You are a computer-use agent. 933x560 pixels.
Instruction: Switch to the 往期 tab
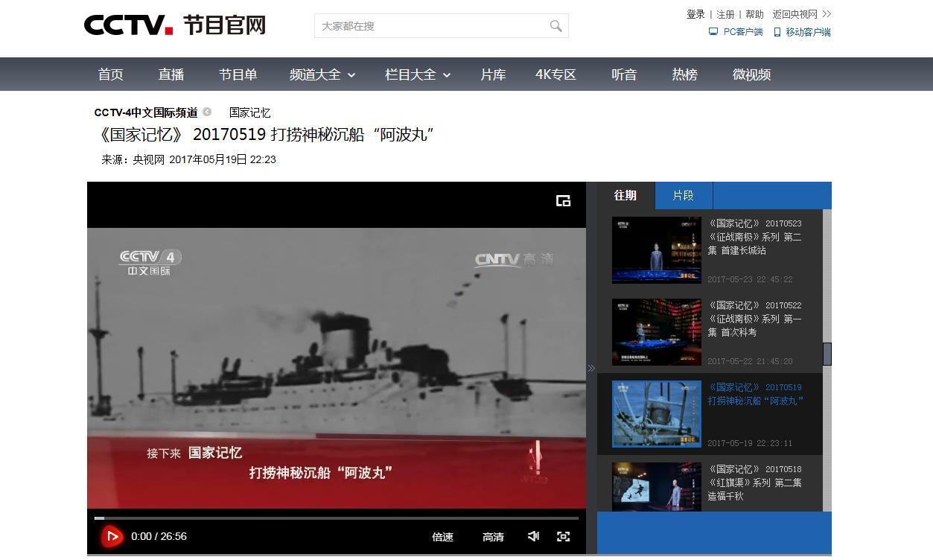click(x=625, y=195)
